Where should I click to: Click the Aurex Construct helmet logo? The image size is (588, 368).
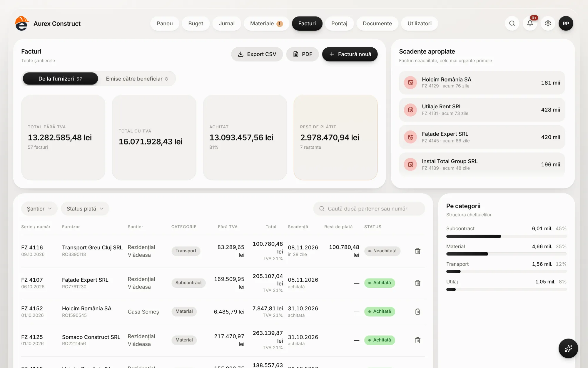22,23
